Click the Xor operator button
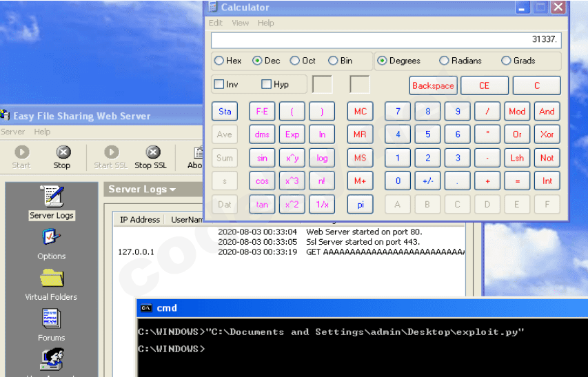Viewport: 588px width, 377px height. [x=547, y=134]
